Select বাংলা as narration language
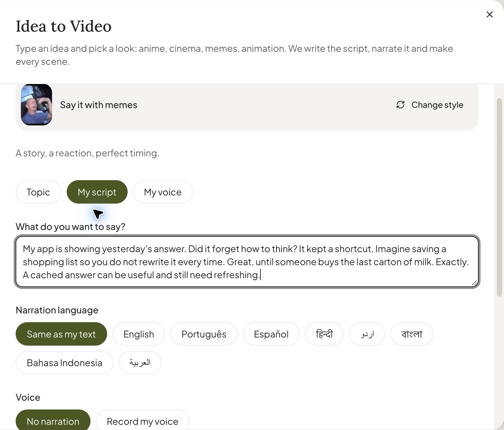Viewport: 504px width, 430px height. click(412, 334)
